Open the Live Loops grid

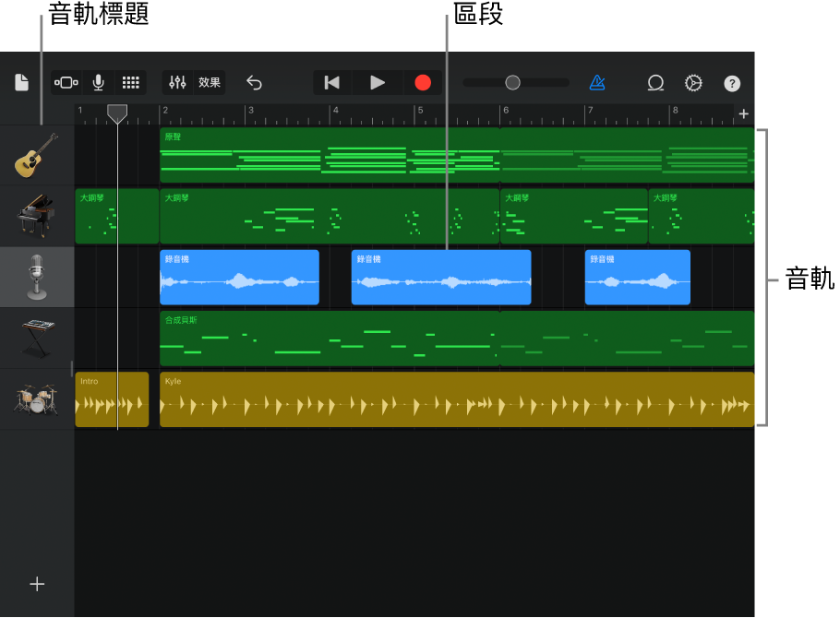click(131, 82)
